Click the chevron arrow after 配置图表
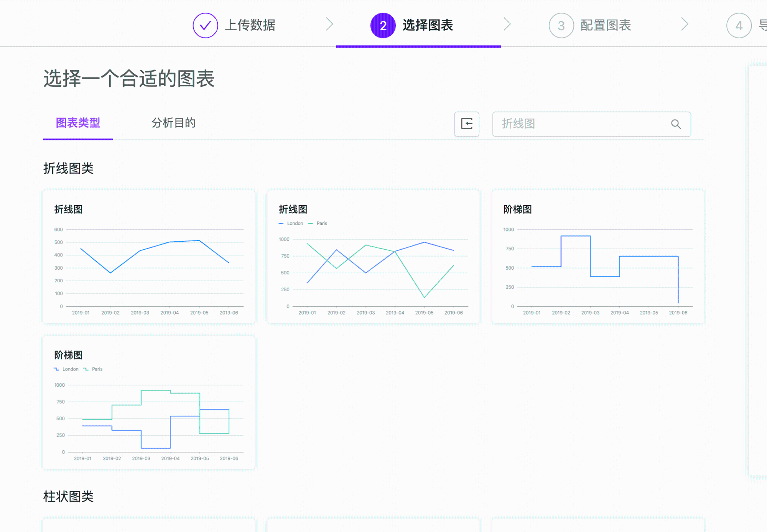Screen dimensions: 767x532 (x=685, y=24)
